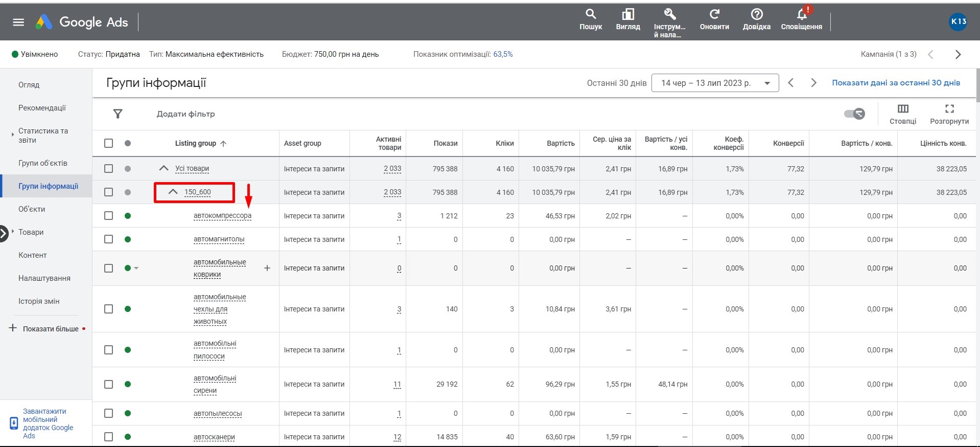This screenshot has height=447, width=980.
Task: Shift date range to next period
Action: (x=814, y=83)
